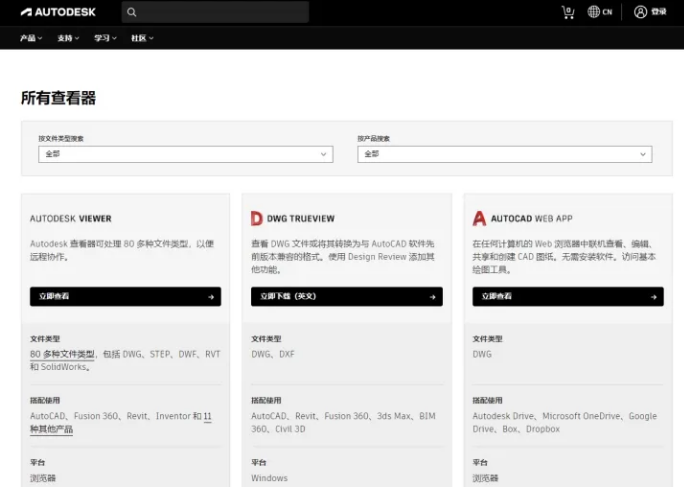The height and width of the screenshot is (487, 684).
Task: Open the 按文件类型搜索 dropdown
Action: coord(186,154)
